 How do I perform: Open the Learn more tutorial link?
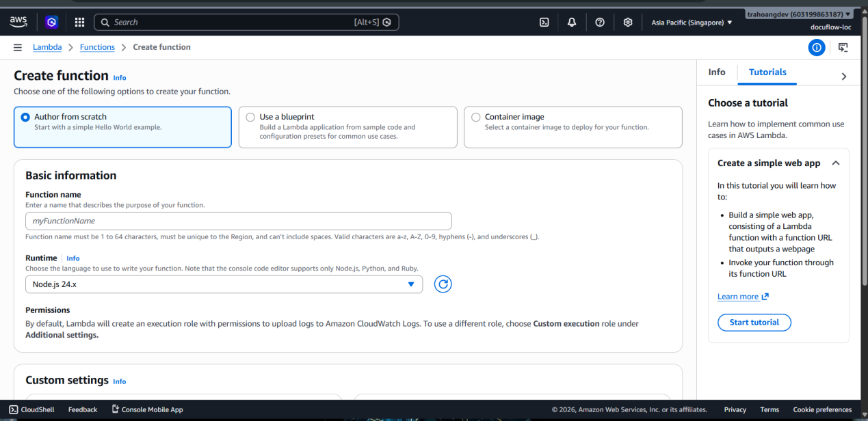pos(738,297)
